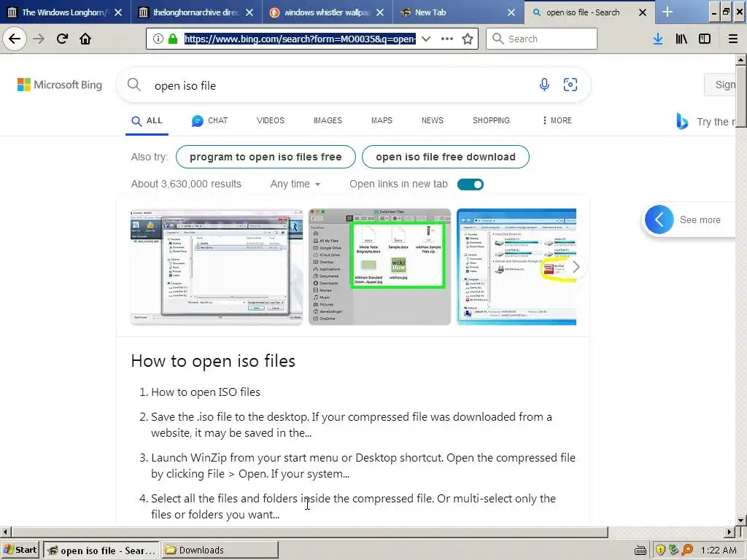Show site information icon in address bar
The image size is (747, 560).
158,39
